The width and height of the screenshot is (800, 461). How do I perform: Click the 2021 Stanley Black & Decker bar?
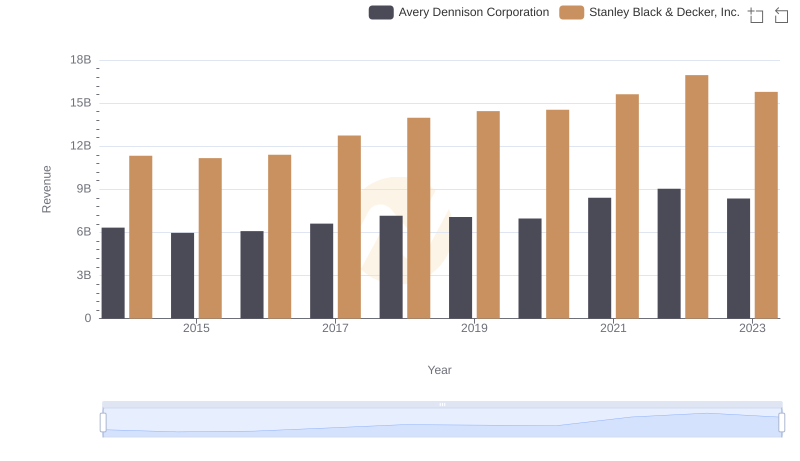click(627, 207)
